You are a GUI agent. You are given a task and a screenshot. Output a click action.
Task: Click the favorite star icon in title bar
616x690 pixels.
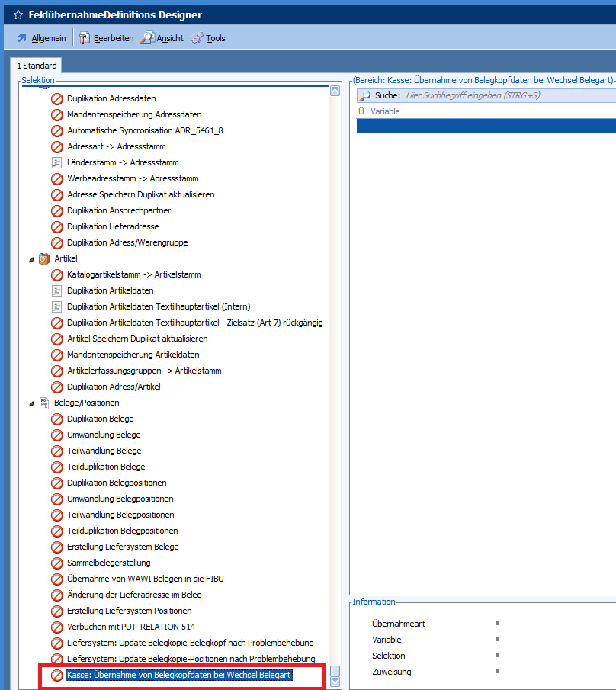[18, 14]
